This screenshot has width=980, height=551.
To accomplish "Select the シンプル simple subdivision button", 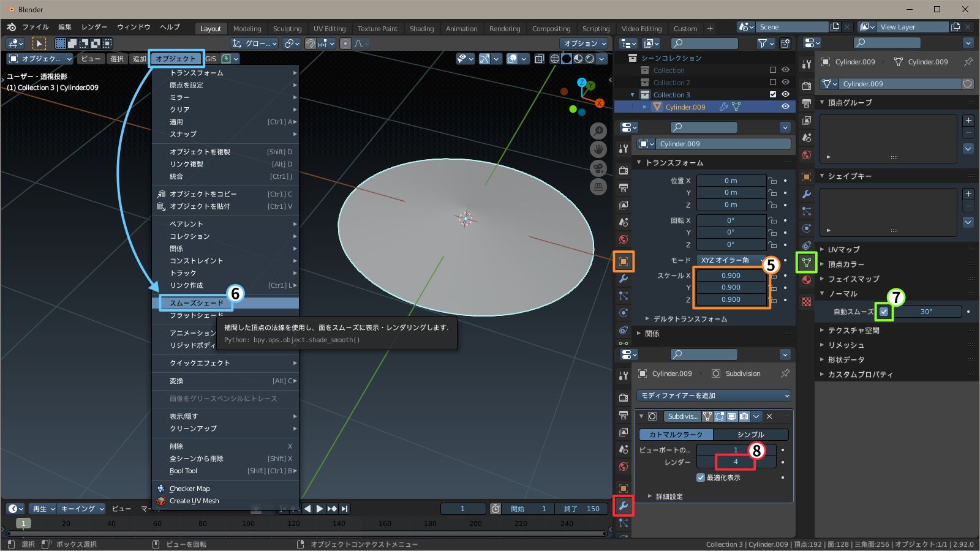I will click(x=751, y=435).
